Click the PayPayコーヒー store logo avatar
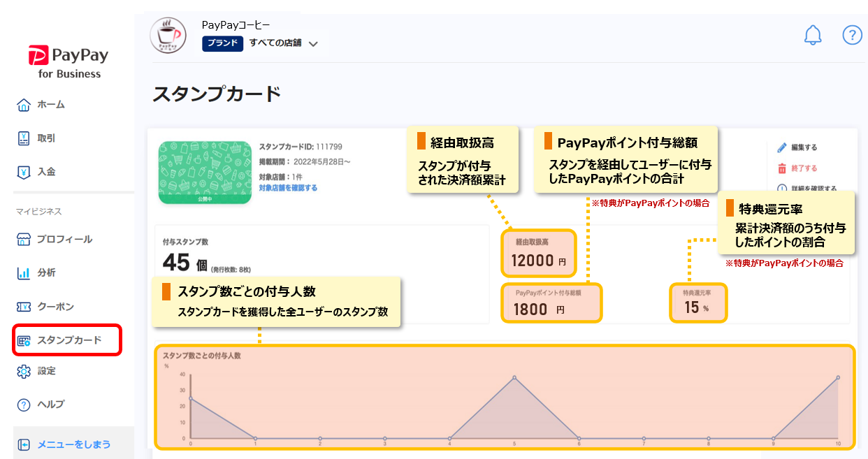The image size is (868, 459). (168, 36)
